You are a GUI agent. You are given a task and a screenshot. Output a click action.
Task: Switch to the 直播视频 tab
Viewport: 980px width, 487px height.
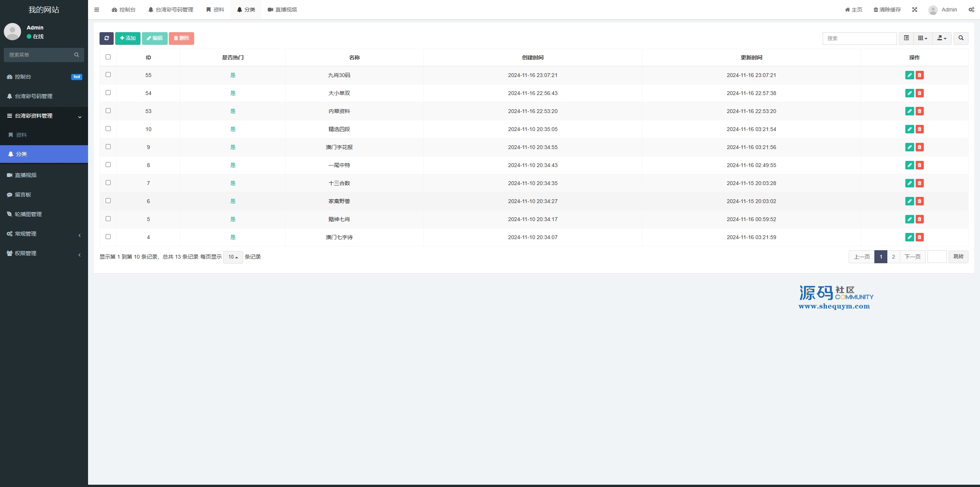click(283, 10)
